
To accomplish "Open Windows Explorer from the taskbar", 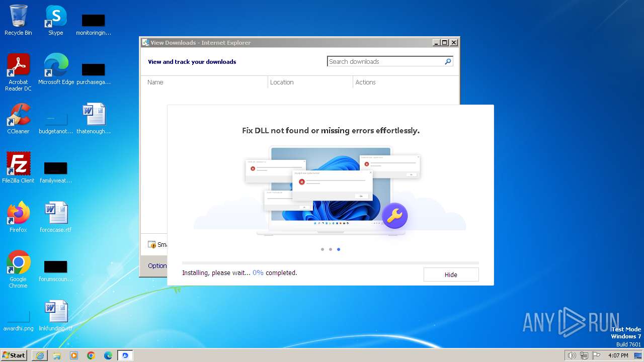I will [x=57, y=355].
